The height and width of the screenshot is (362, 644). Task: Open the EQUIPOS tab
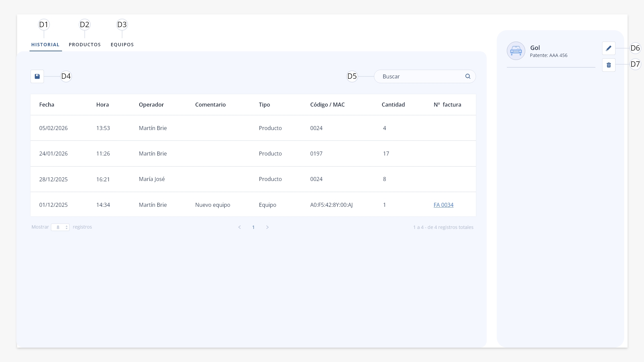(x=122, y=45)
